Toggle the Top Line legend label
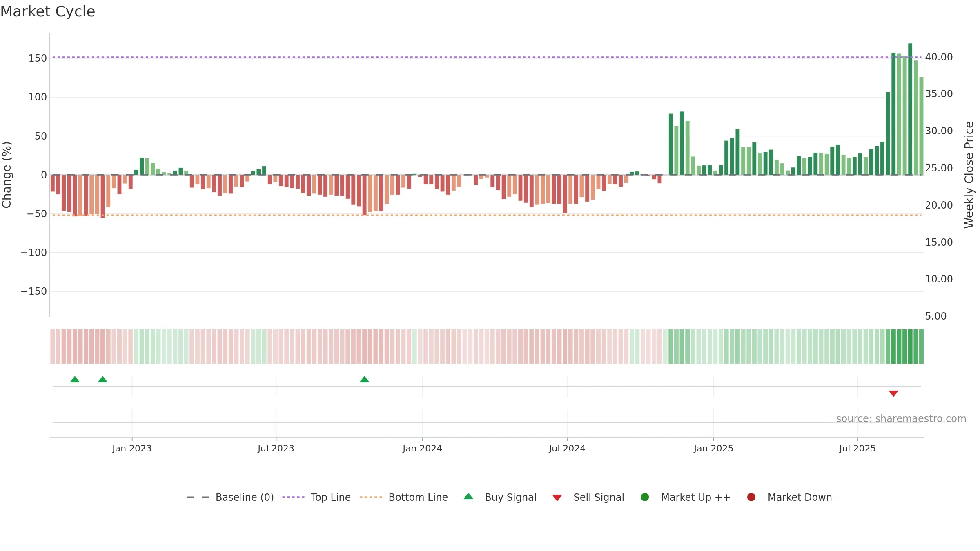980x551 pixels. pyautogui.click(x=330, y=497)
